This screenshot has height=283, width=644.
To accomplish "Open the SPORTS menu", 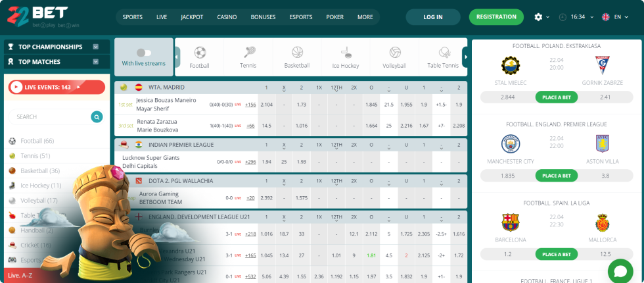I will click(133, 17).
